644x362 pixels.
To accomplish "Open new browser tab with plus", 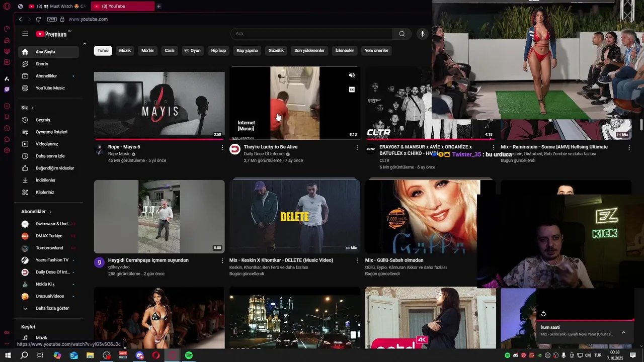I will (158, 6).
